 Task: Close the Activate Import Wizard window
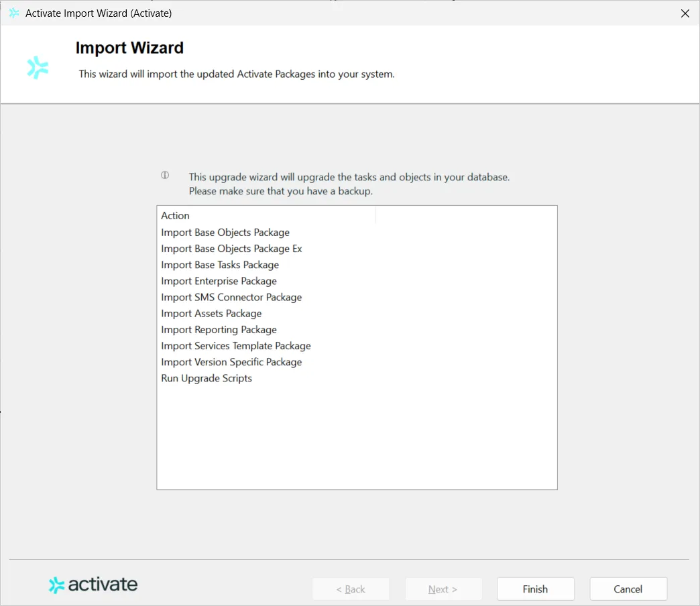(x=685, y=13)
